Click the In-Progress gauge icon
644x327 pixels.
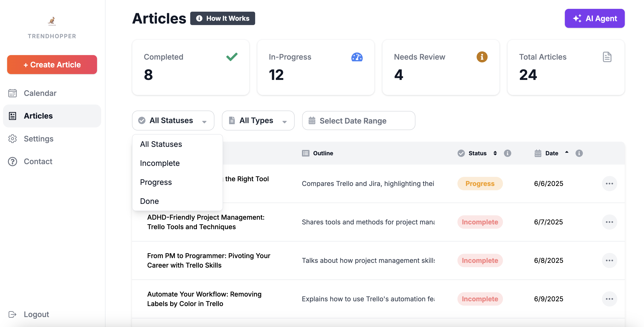tap(357, 57)
